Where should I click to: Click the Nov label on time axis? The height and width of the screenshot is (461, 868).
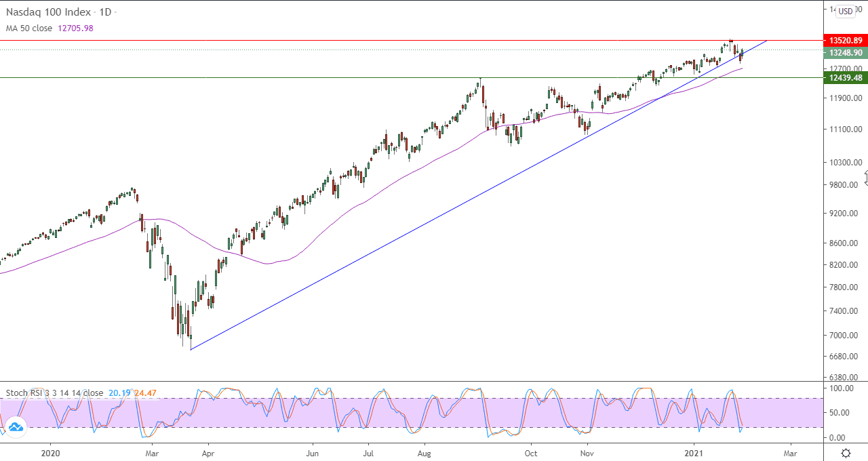pos(587,452)
